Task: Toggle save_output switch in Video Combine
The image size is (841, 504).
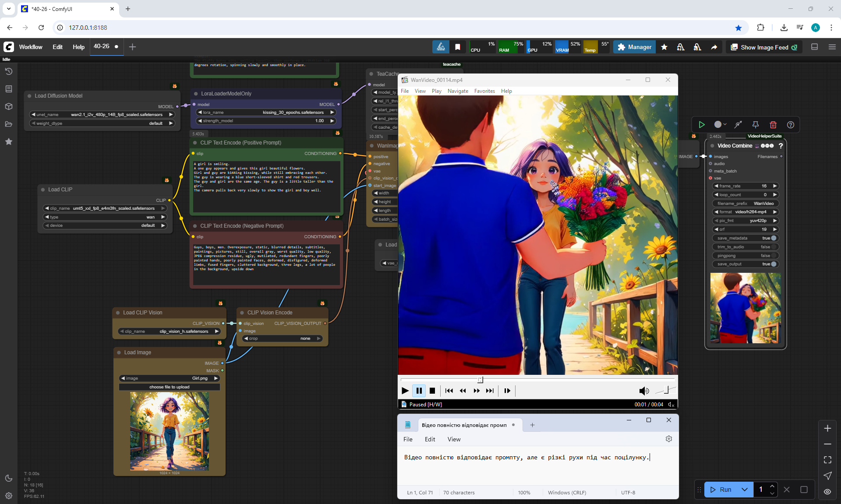Action: coord(774,264)
